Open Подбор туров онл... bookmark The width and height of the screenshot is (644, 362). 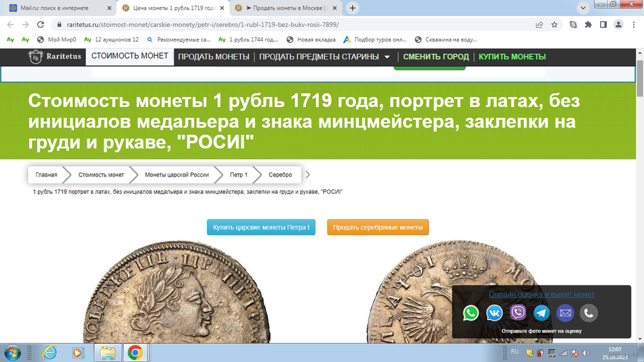click(375, 40)
